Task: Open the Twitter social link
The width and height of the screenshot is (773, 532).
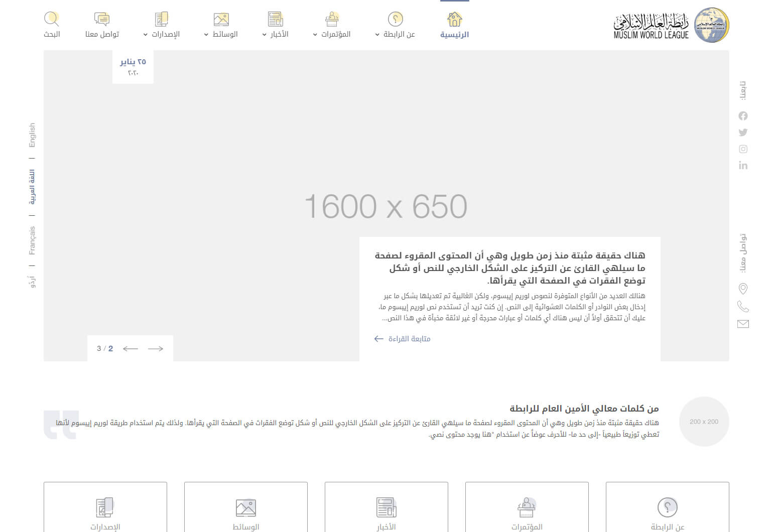Action: (743, 132)
